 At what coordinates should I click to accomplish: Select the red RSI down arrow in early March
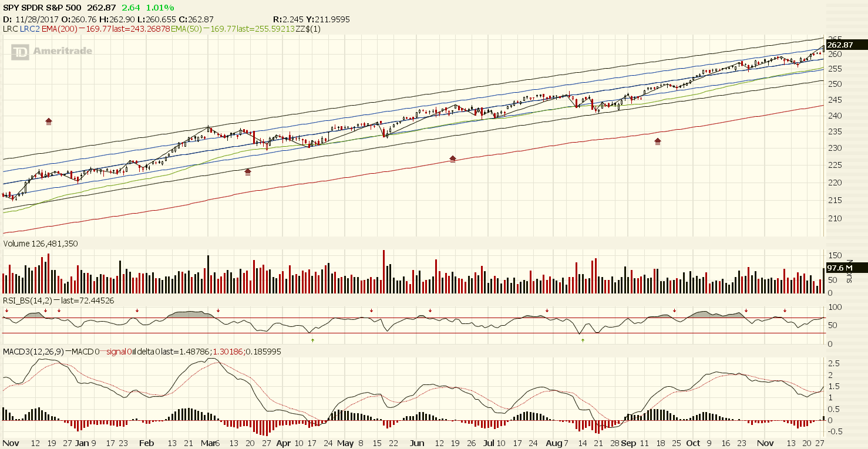tap(218, 310)
